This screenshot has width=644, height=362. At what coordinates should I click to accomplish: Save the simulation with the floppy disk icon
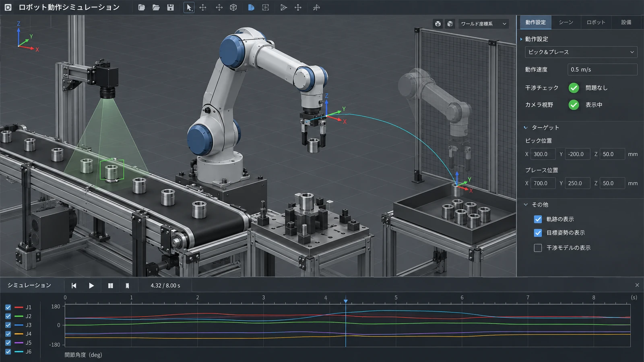(x=170, y=7)
